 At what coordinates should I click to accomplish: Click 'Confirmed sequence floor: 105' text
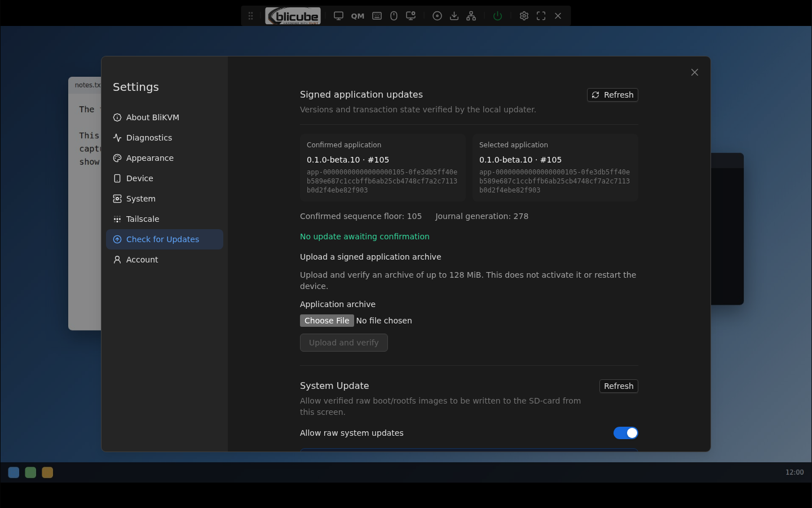[361, 216]
